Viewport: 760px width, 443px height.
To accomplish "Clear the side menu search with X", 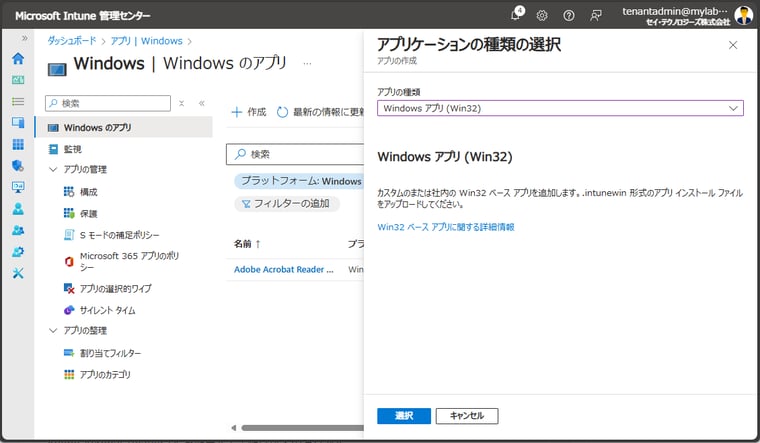I will point(181,103).
